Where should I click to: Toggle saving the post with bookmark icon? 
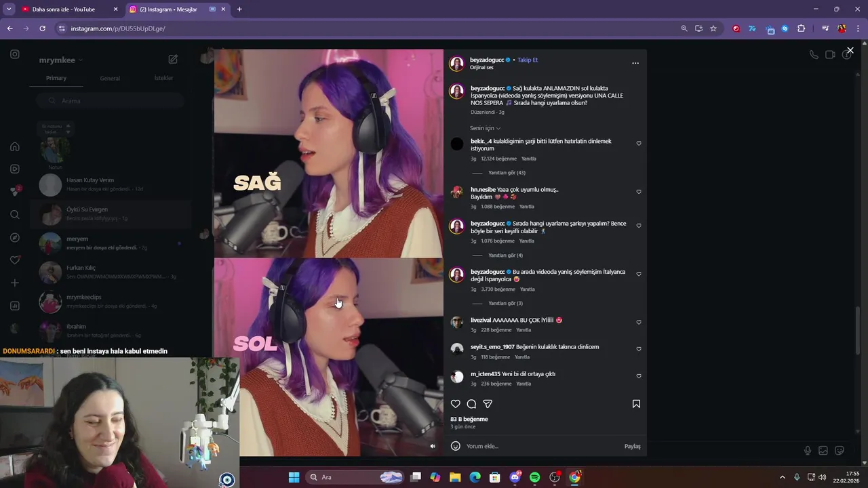(x=636, y=404)
